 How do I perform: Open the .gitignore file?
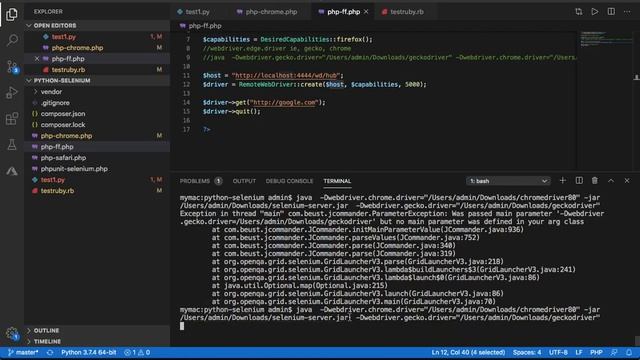[x=97, y=103]
